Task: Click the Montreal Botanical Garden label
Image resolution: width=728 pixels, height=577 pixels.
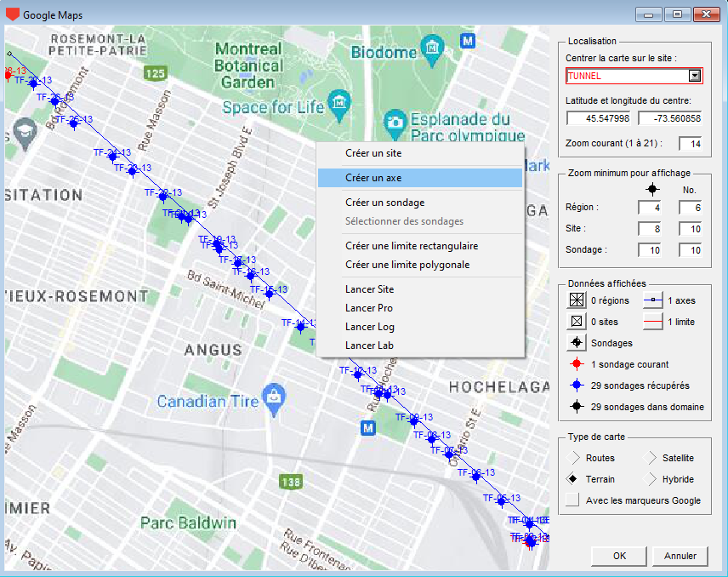Action: (248, 66)
